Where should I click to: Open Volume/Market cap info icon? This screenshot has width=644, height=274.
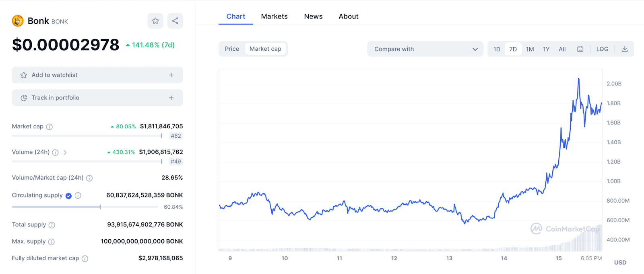point(89,178)
